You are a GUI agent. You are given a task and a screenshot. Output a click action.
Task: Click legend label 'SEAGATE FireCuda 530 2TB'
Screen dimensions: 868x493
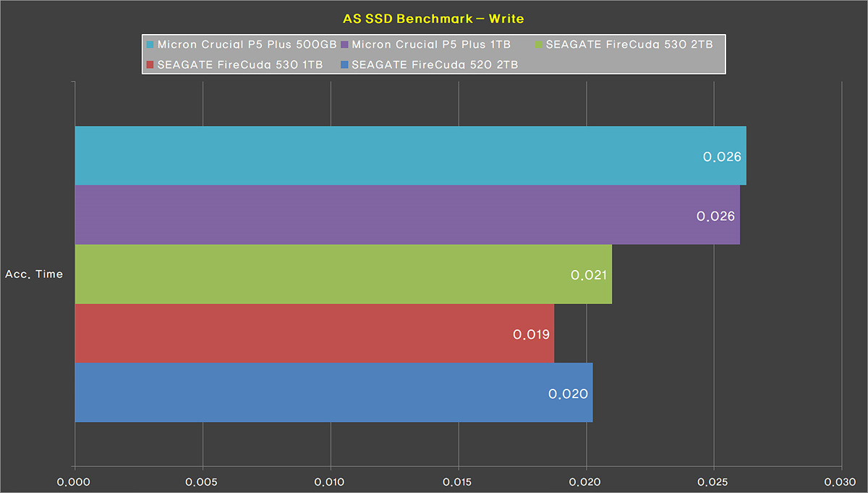click(629, 45)
